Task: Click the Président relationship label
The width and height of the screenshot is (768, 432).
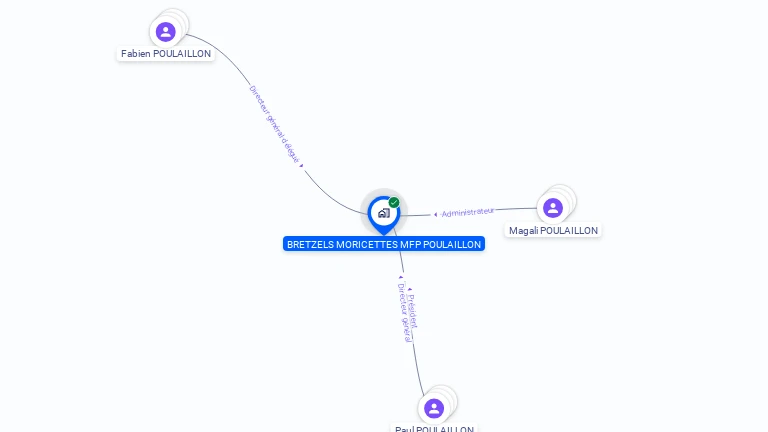Action: click(413, 311)
